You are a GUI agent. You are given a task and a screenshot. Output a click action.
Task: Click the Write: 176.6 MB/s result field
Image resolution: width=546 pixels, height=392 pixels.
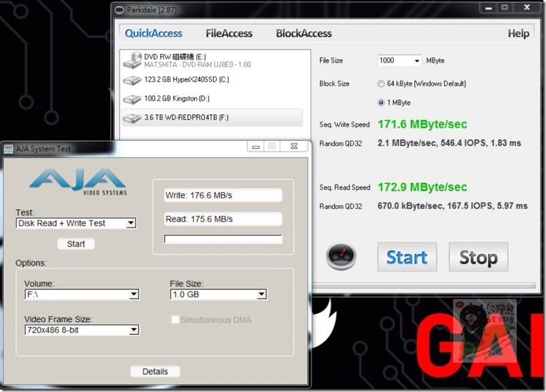pyautogui.click(x=223, y=196)
